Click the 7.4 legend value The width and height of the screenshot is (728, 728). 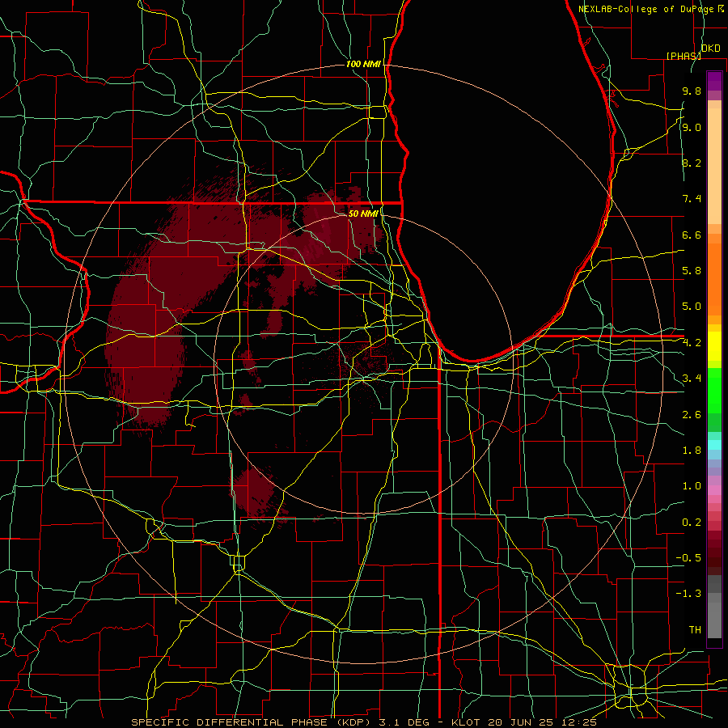692,199
